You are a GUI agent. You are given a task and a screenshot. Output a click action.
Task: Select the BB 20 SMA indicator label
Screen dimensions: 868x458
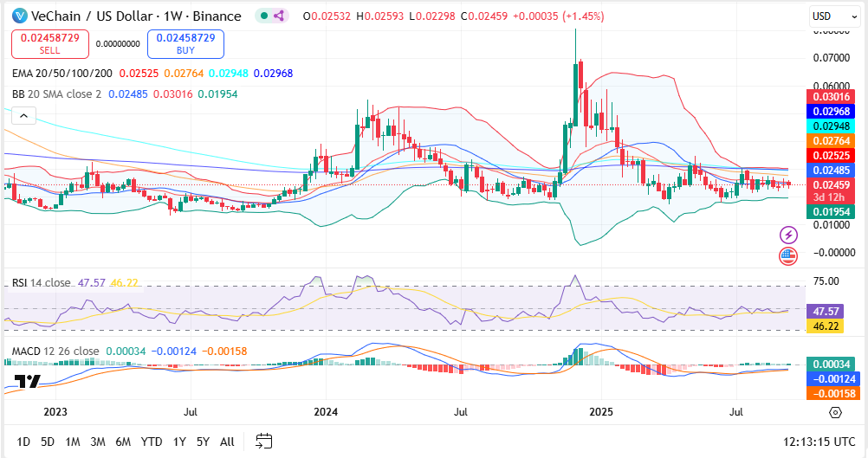coord(56,94)
